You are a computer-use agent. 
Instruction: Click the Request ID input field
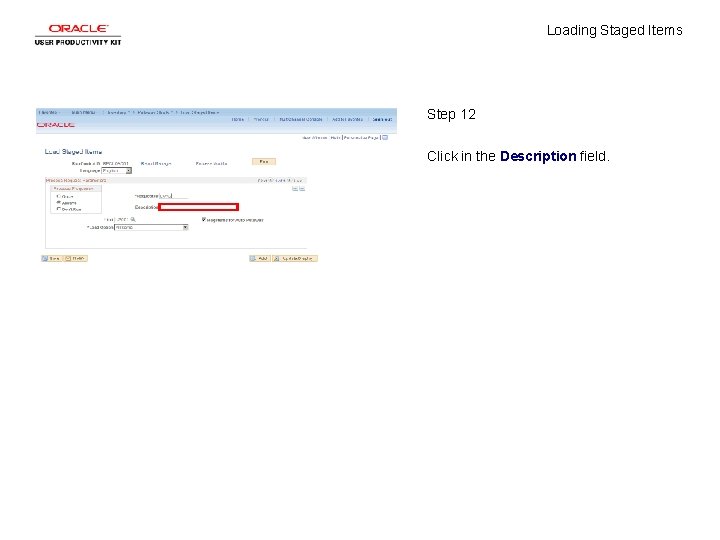[x=173, y=196]
